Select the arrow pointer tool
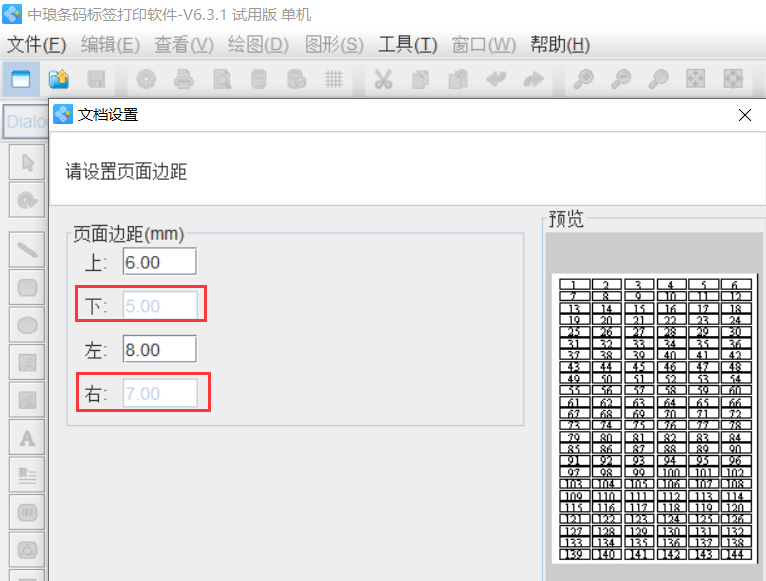 [x=27, y=162]
